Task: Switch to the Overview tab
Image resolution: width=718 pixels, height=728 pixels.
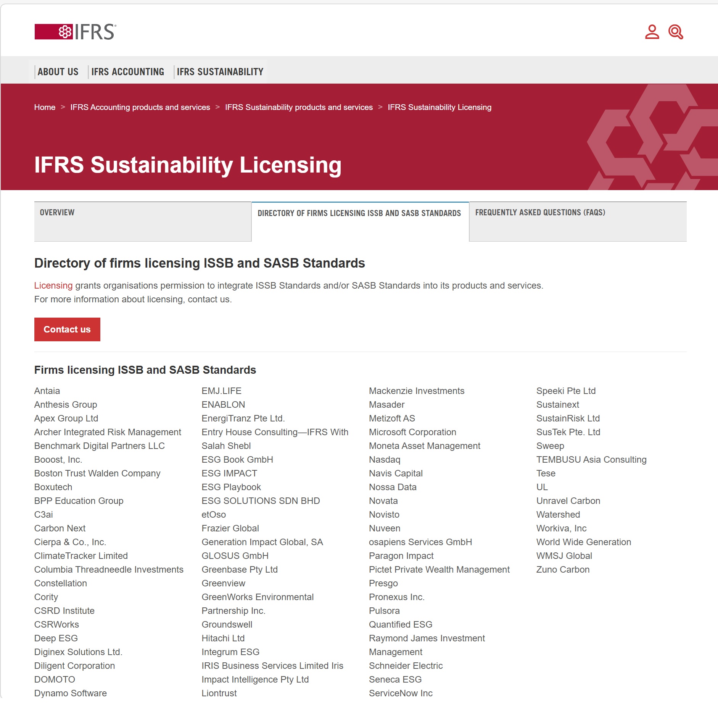Action: [x=143, y=221]
